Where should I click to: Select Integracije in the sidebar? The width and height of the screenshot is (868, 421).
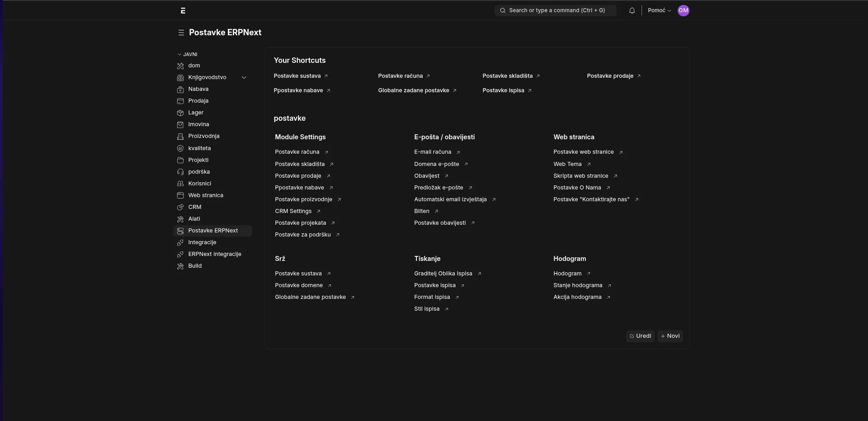tap(202, 242)
